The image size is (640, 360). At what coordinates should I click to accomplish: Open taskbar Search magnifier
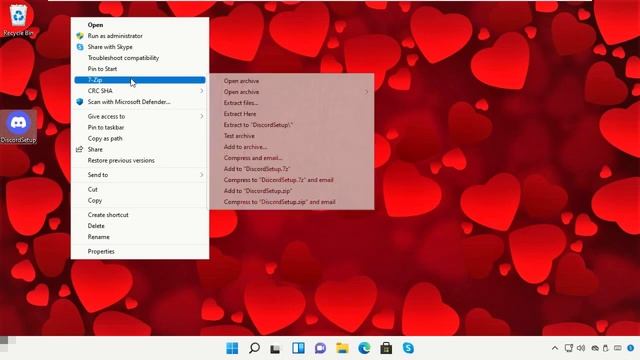[x=254, y=348]
